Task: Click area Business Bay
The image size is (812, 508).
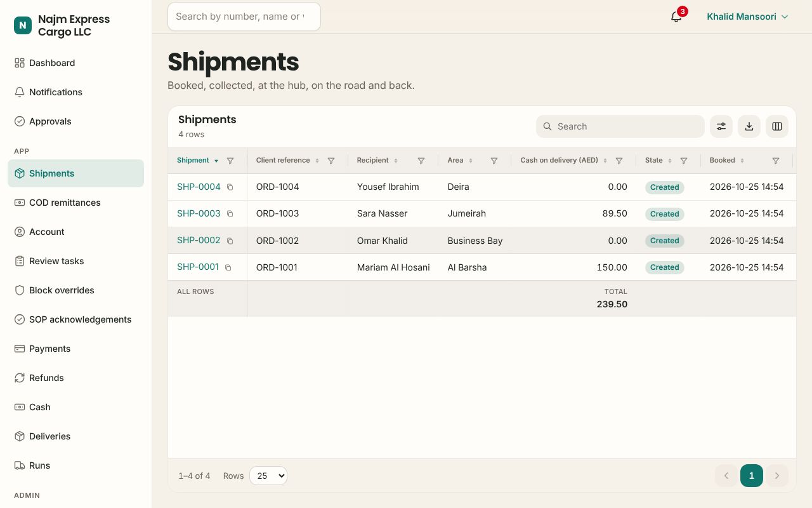Action: coord(475,241)
